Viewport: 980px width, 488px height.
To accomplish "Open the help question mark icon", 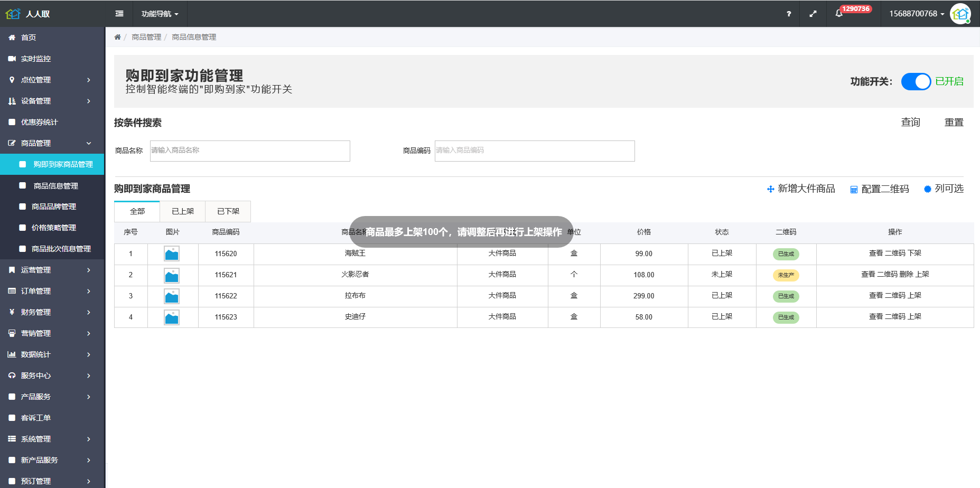I will (789, 14).
